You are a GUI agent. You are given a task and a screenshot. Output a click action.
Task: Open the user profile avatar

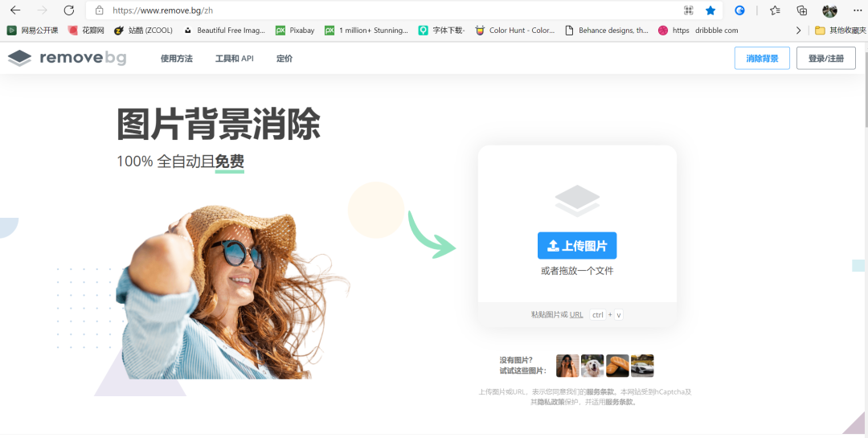click(x=829, y=10)
